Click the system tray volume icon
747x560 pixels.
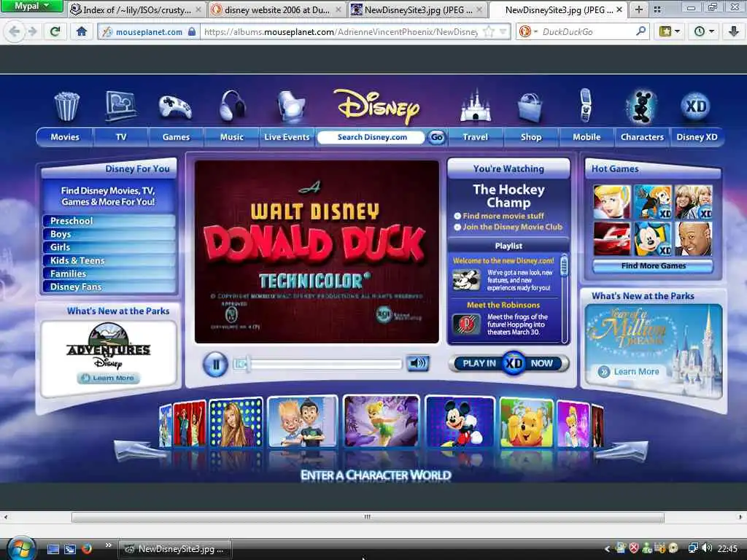(x=707, y=548)
